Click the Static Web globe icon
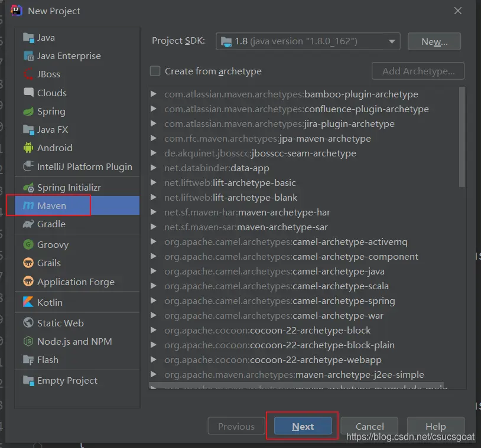Viewport: 481px width, 448px height. point(28,323)
